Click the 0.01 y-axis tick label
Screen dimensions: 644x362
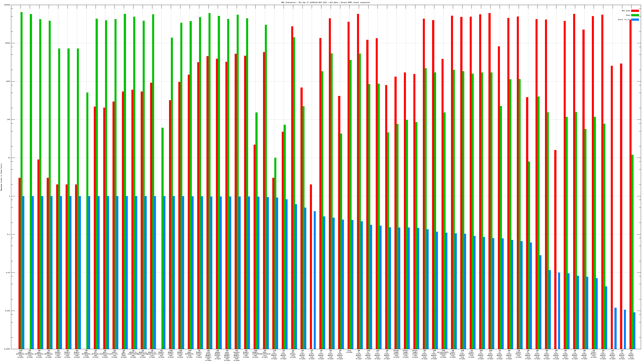(x=8, y=273)
